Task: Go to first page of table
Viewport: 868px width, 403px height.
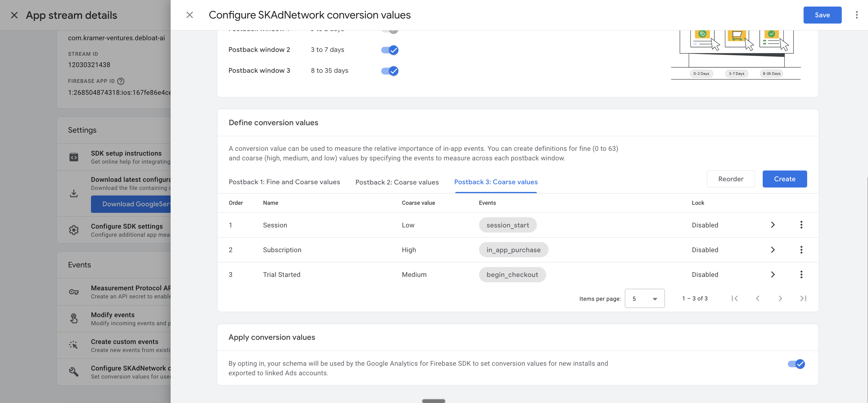Action: click(x=735, y=298)
